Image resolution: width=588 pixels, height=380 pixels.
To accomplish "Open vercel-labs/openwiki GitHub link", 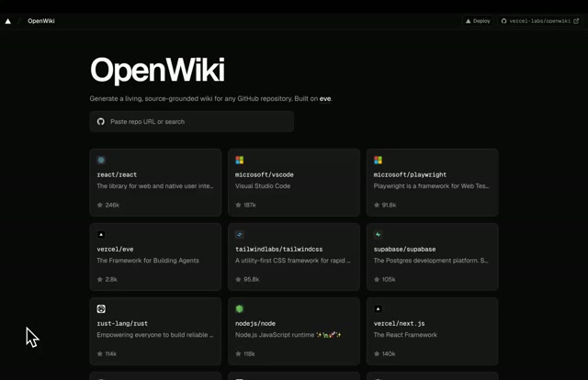I will pyautogui.click(x=540, y=21).
